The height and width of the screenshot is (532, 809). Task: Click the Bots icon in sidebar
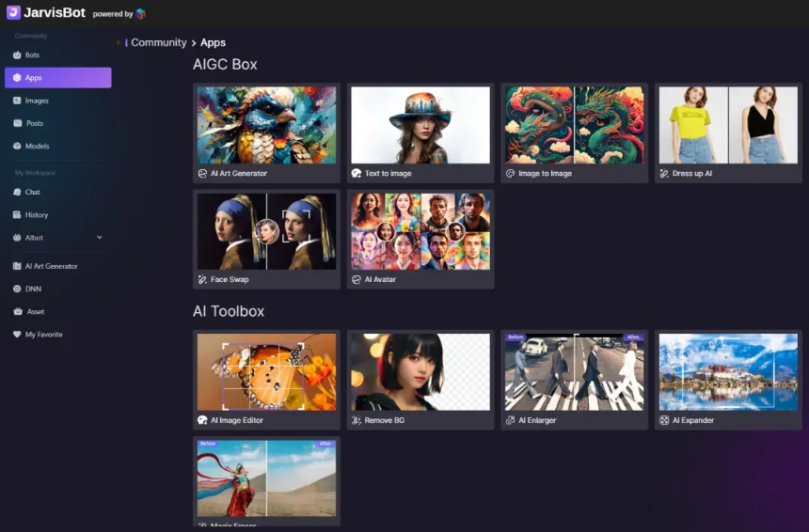[x=17, y=55]
